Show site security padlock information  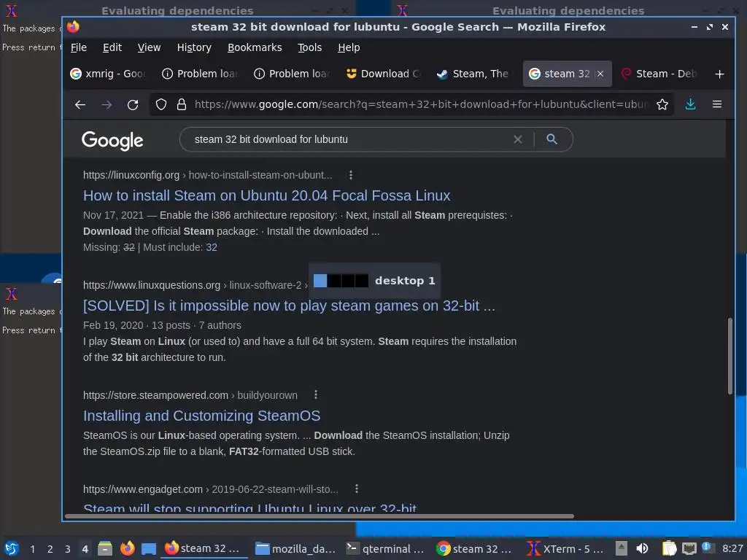[182, 104]
